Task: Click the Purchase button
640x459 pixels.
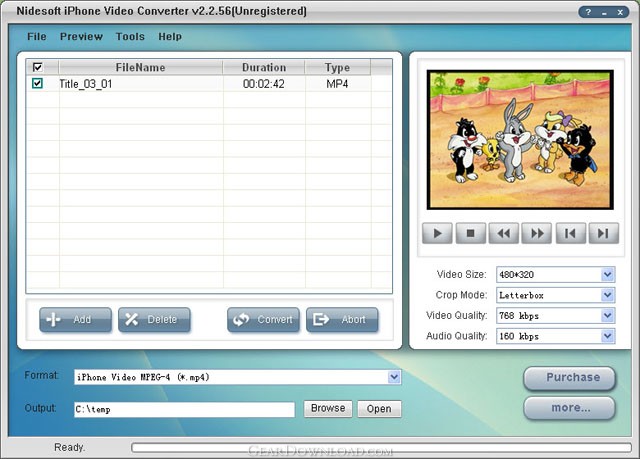Action: coord(569,378)
